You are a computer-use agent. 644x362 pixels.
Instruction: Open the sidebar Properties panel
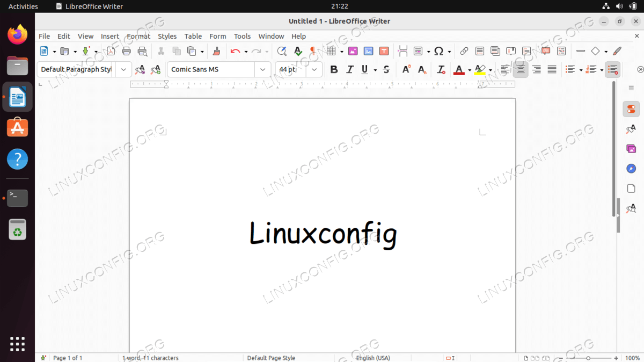click(x=631, y=109)
